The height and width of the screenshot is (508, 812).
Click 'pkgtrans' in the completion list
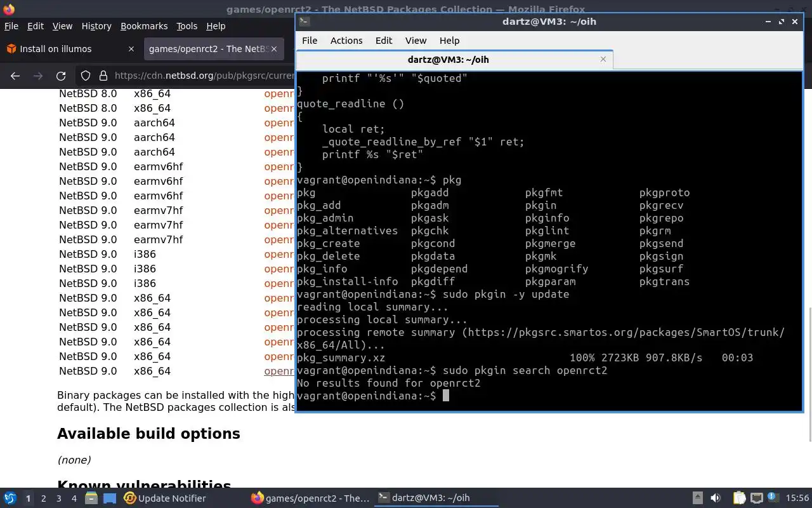(x=664, y=281)
